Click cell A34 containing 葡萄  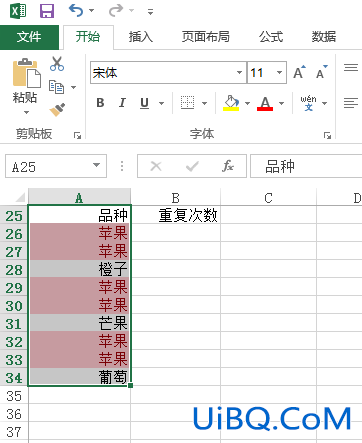79,377
